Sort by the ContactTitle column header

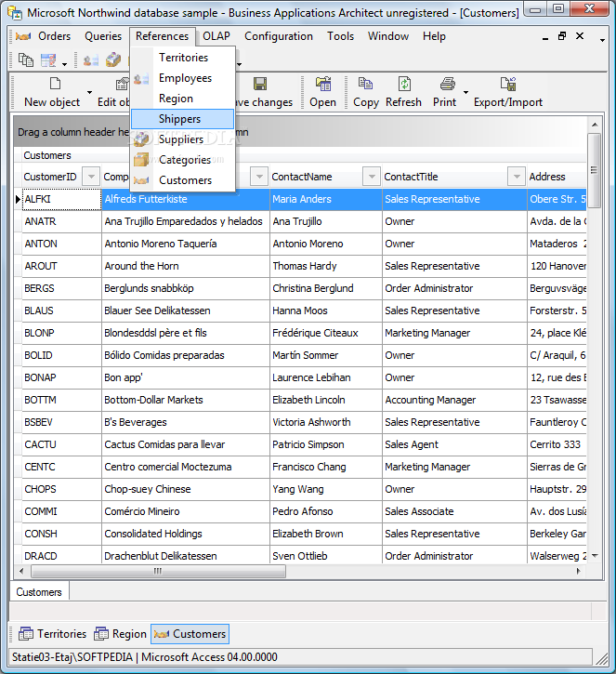(x=411, y=177)
